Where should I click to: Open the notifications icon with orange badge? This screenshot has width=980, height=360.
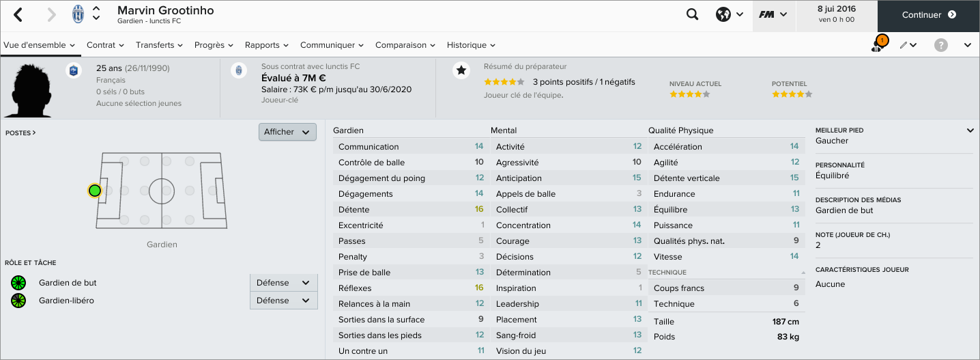[878, 44]
